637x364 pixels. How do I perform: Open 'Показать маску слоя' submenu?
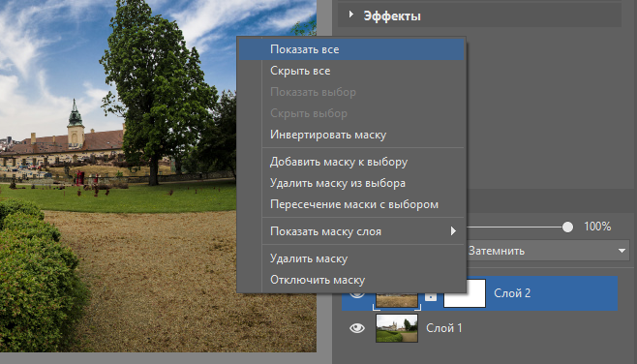point(351,231)
